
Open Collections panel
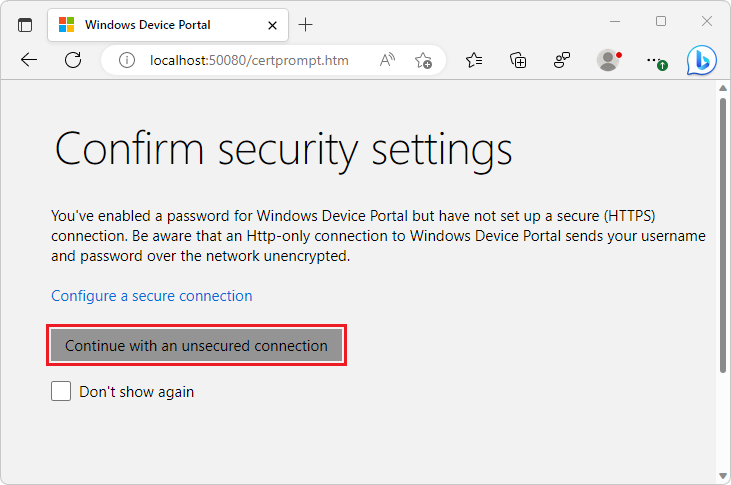(518, 60)
